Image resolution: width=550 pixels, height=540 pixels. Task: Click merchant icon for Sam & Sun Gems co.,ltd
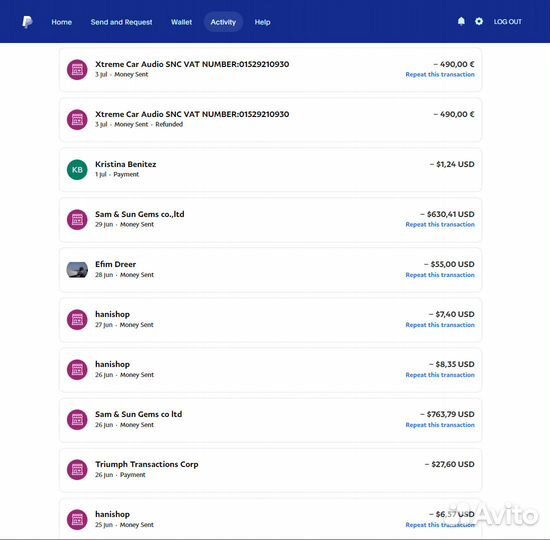coord(77,220)
